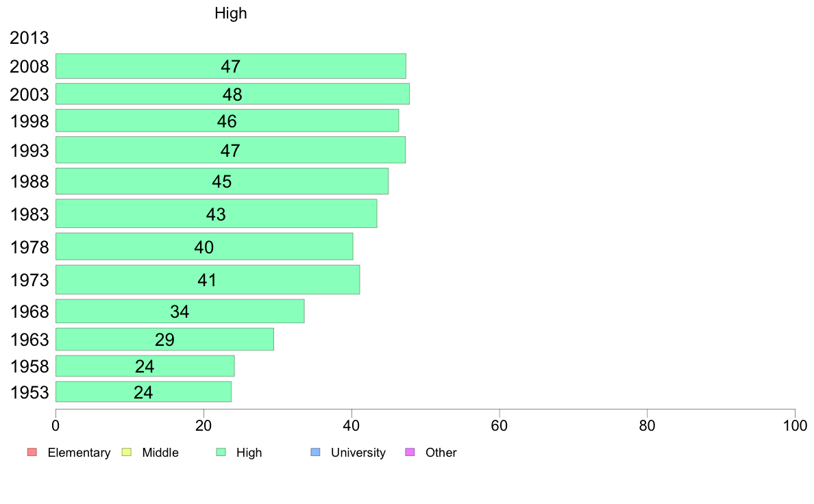This screenshot has width=814, height=504.
Task: Select the 2008 bar showing 47
Action: tap(230, 66)
